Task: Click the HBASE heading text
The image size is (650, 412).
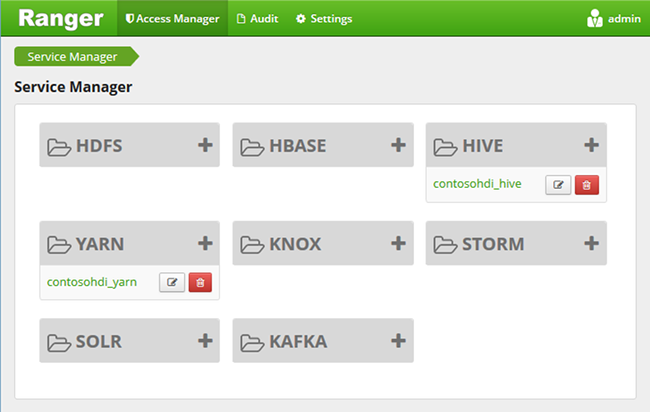Action: 298,146
